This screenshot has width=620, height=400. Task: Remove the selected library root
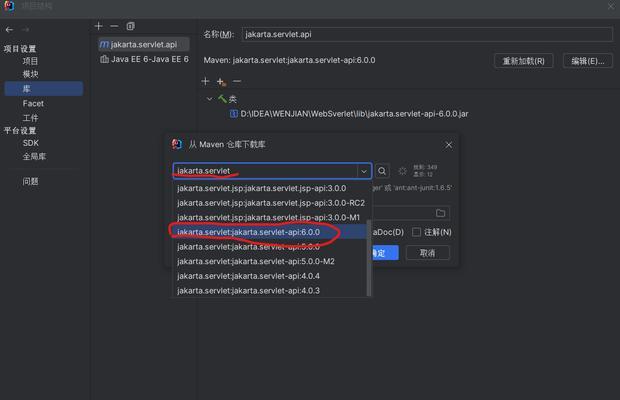tap(237, 81)
